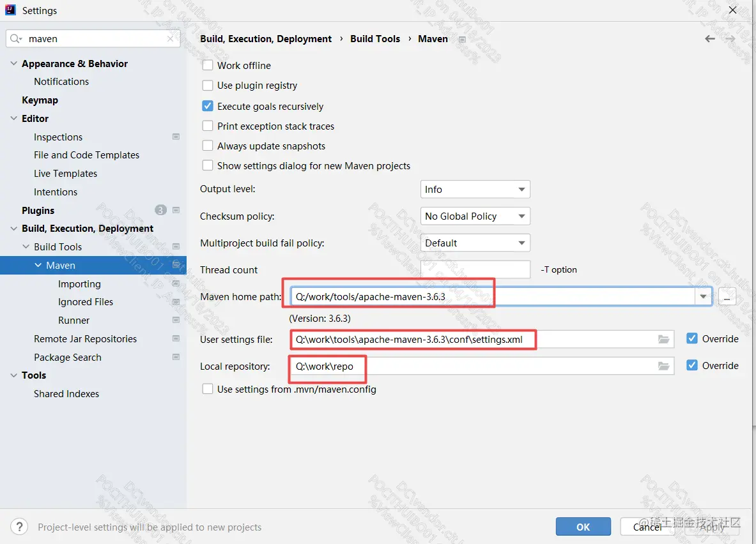The height and width of the screenshot is (544, 756).
Task: Open the Output level dropdown
Action: click(x=475, y=190)
